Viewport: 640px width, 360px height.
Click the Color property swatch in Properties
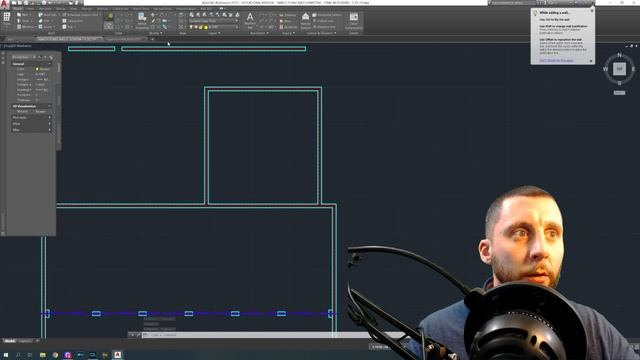point(37,69)
